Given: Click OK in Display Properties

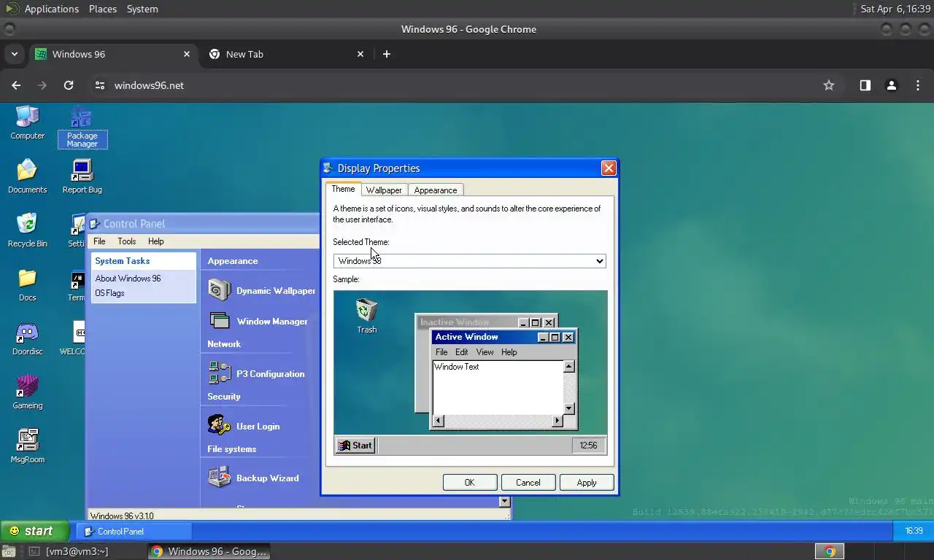Looking at the screenshot, I should (470, 483).
